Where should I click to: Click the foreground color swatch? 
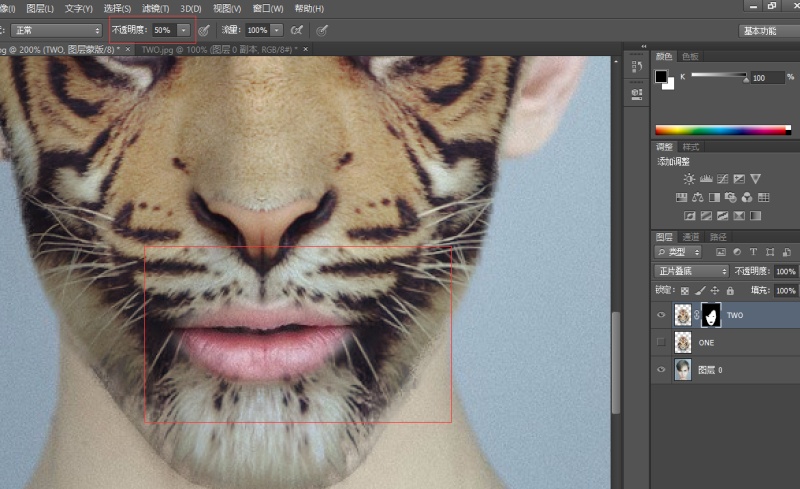[661, 77]
